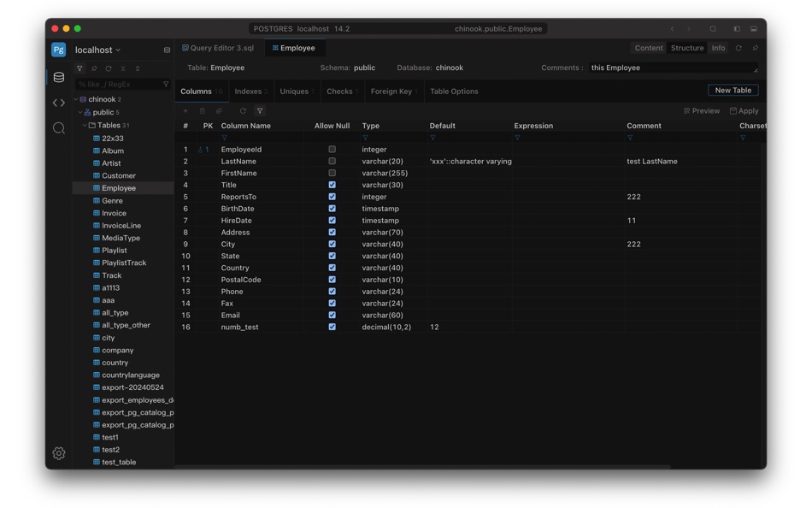Image resolution: width=812 pixels, height=508 pixels.
Task: Uncheck Allow Null for Title
Action: (x=332, y=185)
